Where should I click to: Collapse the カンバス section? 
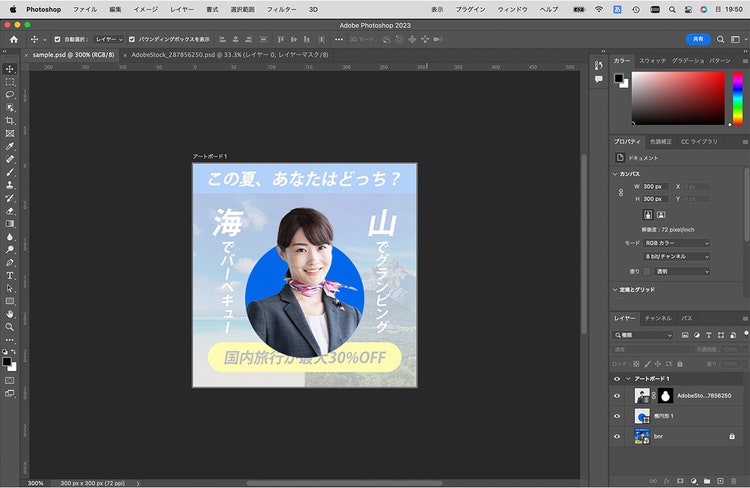click(615, 174)
